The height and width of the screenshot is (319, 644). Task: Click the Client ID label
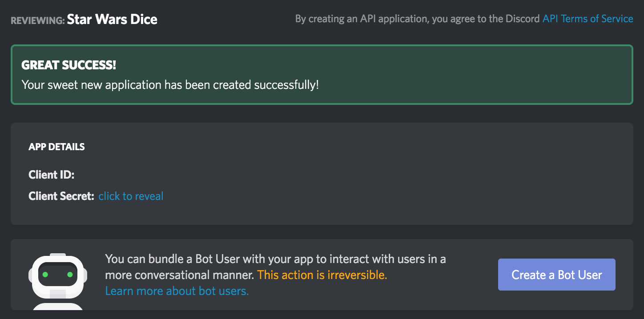click(x=52, y=175)
